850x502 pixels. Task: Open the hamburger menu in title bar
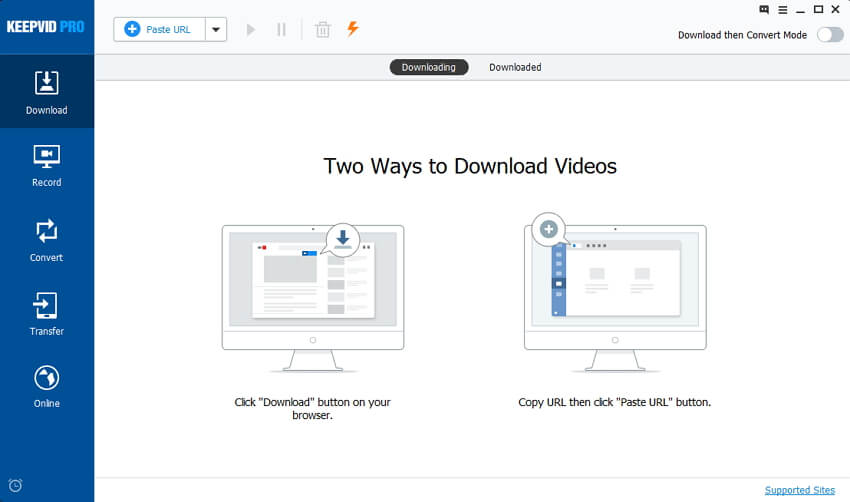[783, 10]
